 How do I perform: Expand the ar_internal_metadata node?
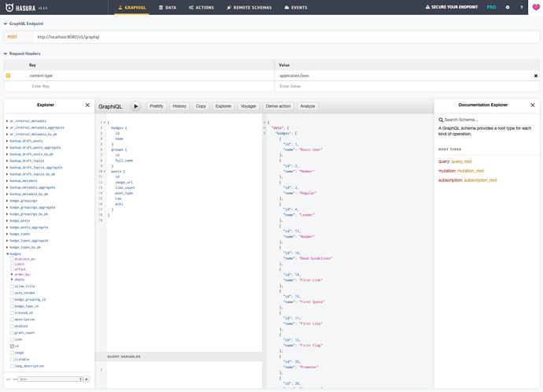pos(7,121)
